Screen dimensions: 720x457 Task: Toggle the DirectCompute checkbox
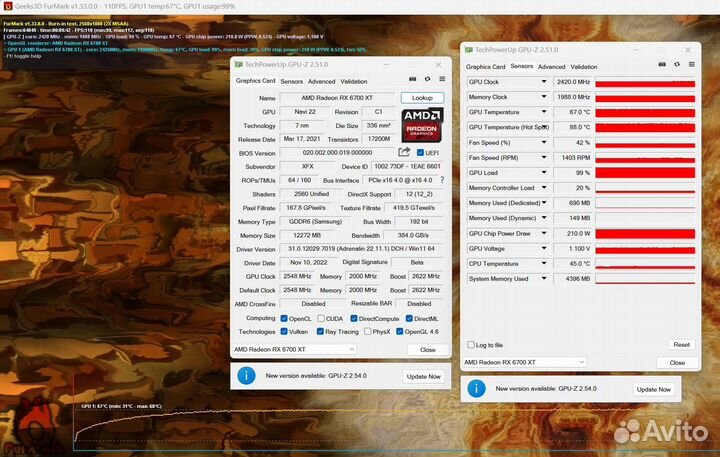point(354,318)
